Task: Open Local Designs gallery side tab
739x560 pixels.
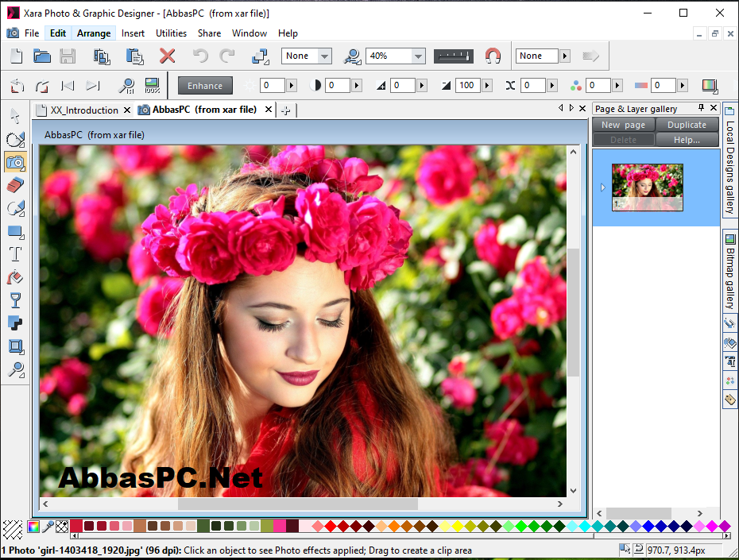Action: (x=729, y=160)
